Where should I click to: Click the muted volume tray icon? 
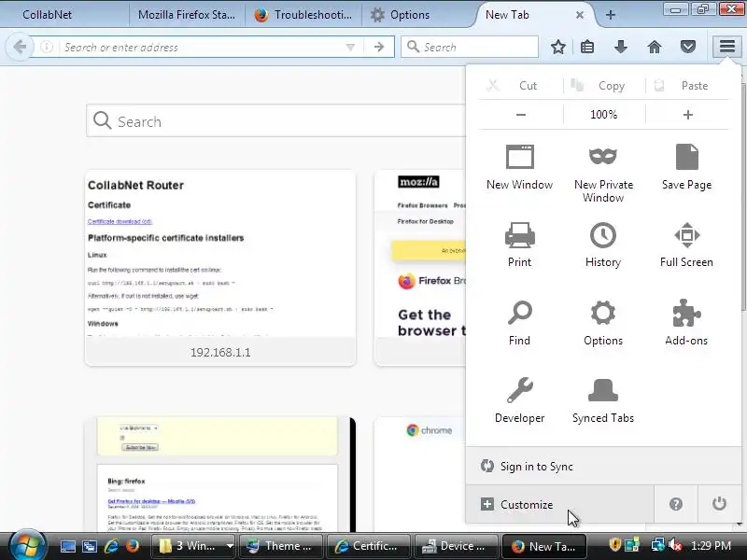675,545
